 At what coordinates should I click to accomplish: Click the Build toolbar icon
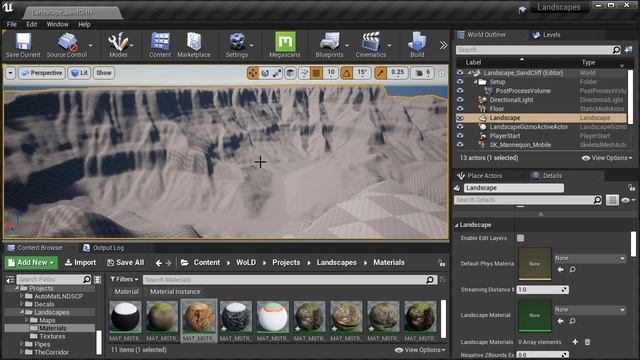[417, 45]
